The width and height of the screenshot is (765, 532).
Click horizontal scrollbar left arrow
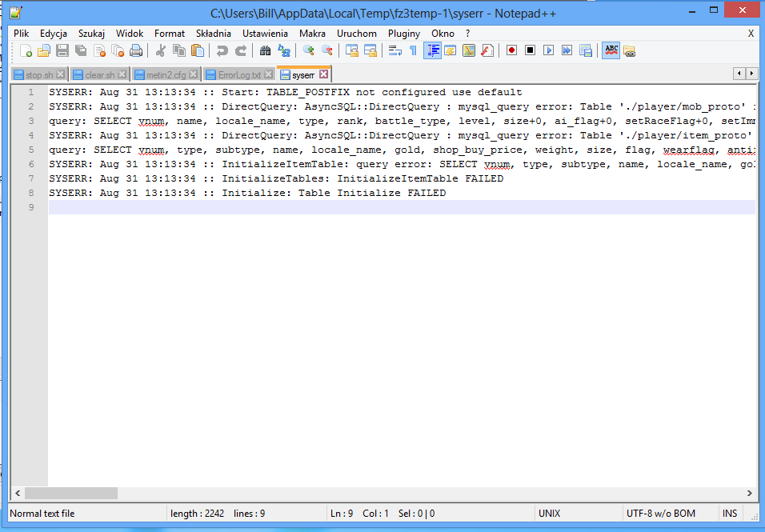click(18, 493)
